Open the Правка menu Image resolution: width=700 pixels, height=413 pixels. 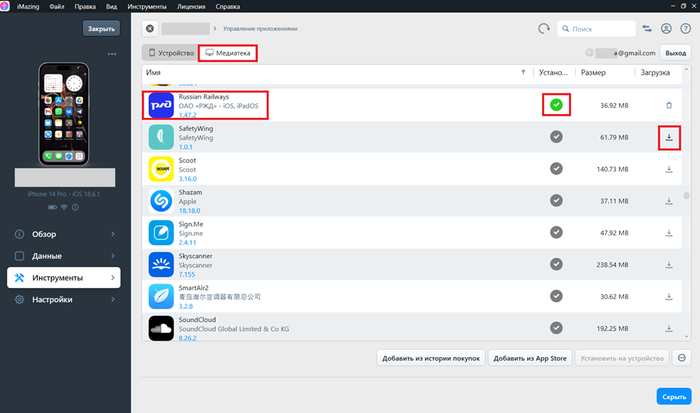[x=85, y=7]
